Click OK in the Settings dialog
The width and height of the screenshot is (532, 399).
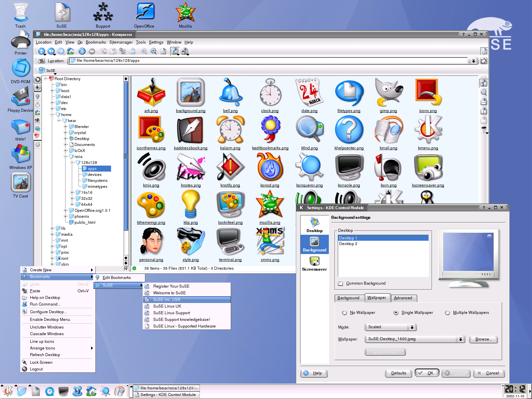pos(427,373)
